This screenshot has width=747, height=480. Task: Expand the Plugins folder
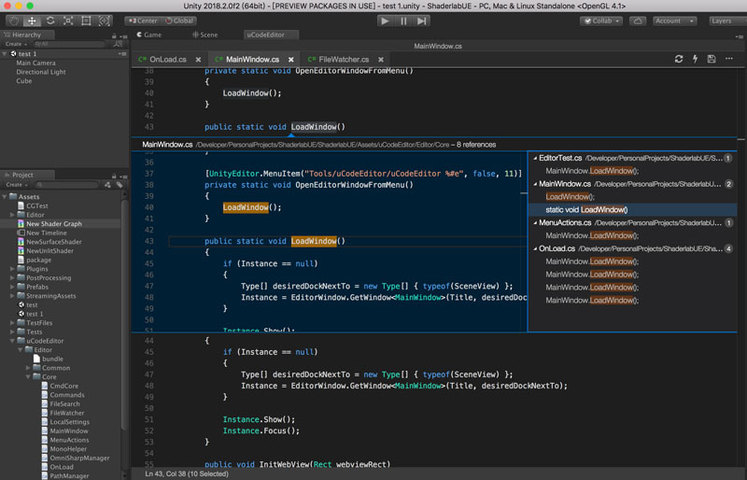pos(12,269)
